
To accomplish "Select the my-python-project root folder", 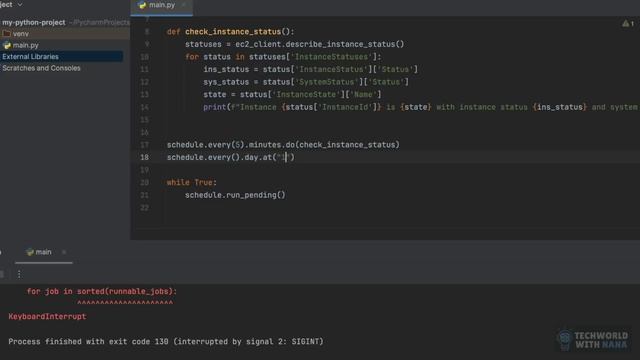I will click(x=33, y=22).
